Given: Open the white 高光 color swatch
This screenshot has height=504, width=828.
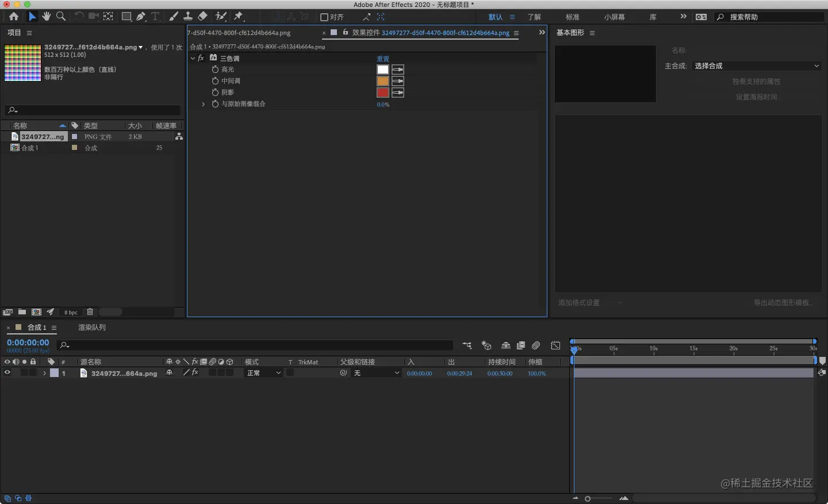Looking at the screenshot, I should click(x=383, y=70).
